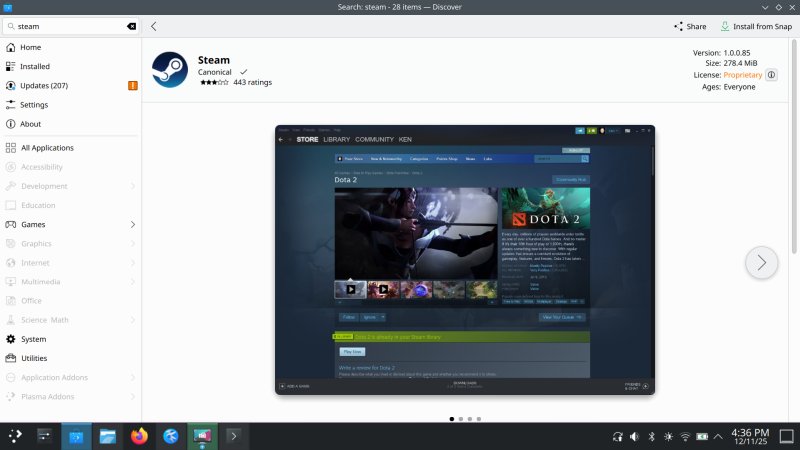Select the second screenshot page dot
800x450 pixels.
(461, 419)
